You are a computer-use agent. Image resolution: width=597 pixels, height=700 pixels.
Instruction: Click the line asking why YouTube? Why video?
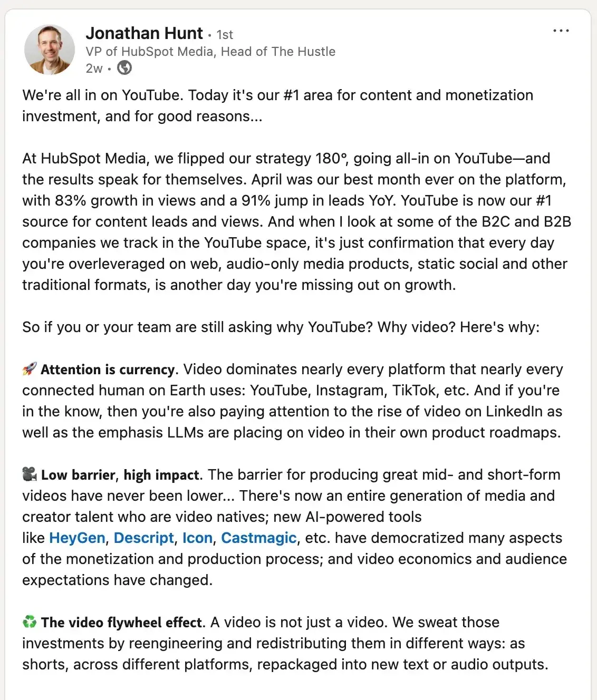tap(280, 327)
